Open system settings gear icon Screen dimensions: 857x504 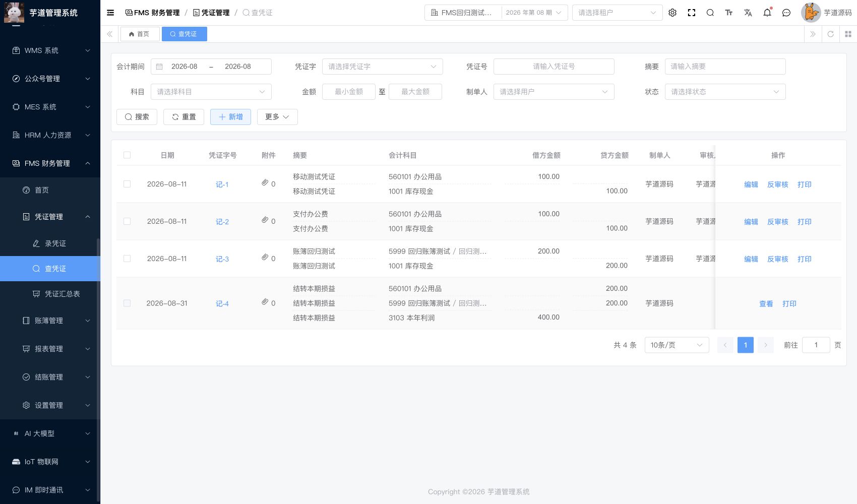coord(672,13)
